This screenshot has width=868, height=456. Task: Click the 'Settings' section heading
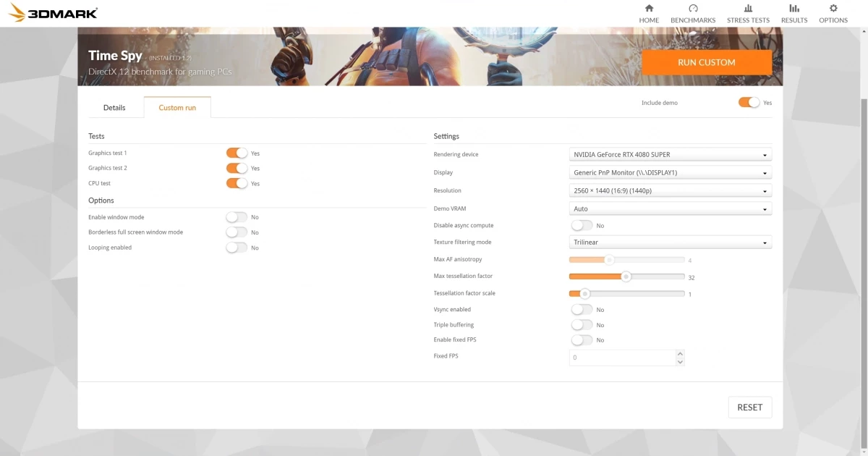[446, 136]
